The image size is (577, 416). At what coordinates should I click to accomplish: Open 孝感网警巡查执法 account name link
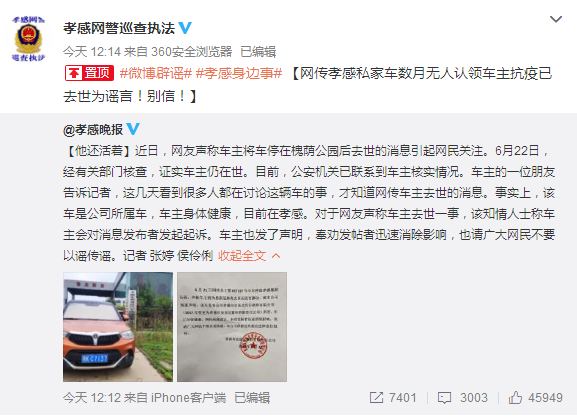pyautogui.click(x=119, y=28)
